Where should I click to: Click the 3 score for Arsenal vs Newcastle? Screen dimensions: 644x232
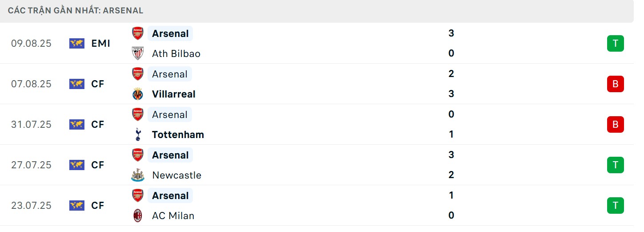[451, 155]
